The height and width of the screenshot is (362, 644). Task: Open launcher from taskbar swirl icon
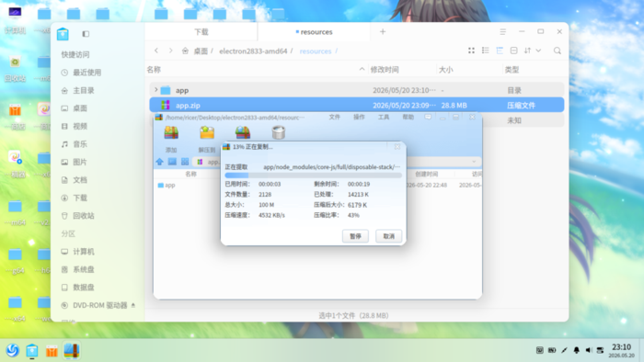(13, 351)
